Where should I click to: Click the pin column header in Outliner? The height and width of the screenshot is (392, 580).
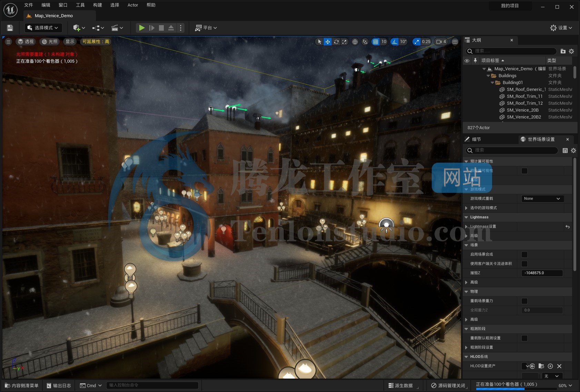475,61
